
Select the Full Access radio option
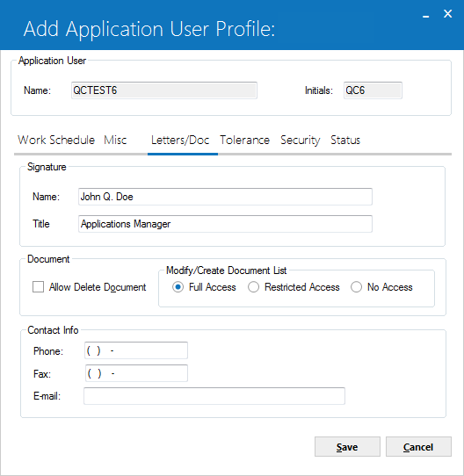pos(178,287)
